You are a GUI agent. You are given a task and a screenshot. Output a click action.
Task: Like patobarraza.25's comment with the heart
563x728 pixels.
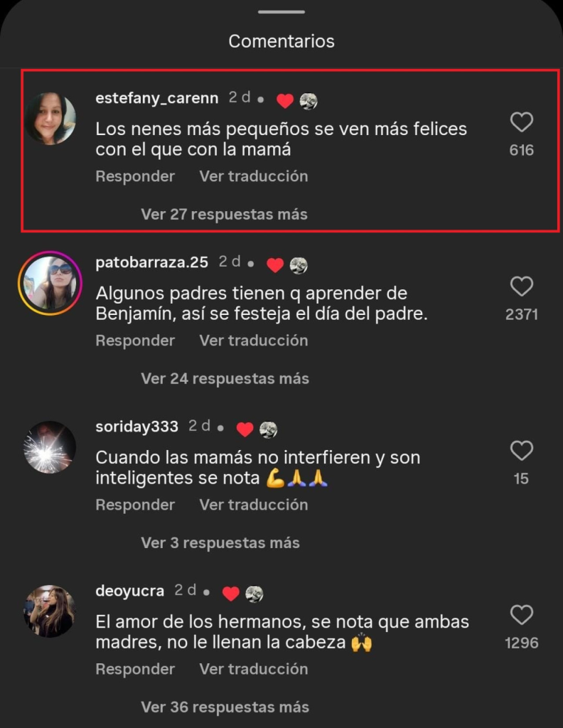point(521,287)
